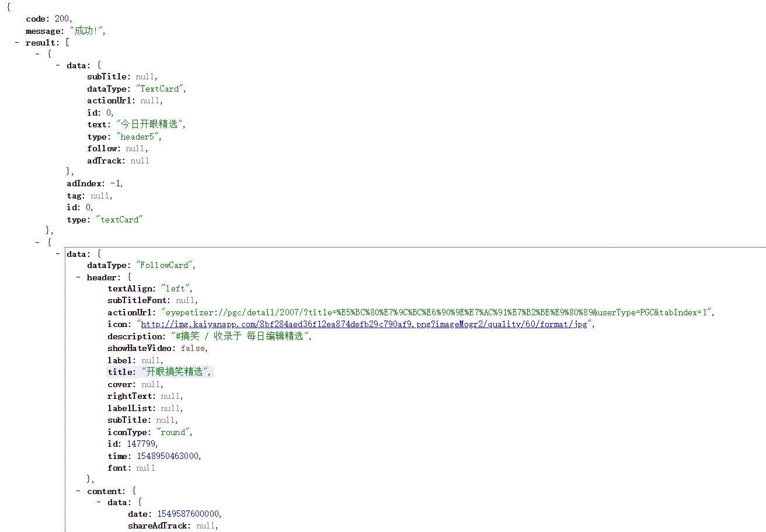766x532 pixels.
Task: Collapse the content object
Action: (x=78, y=491)
